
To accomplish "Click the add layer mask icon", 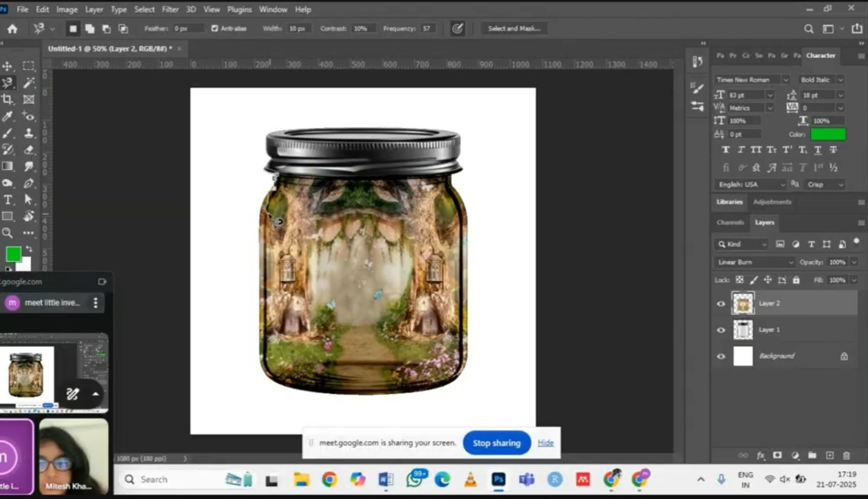I will click(x=777, y=455).
